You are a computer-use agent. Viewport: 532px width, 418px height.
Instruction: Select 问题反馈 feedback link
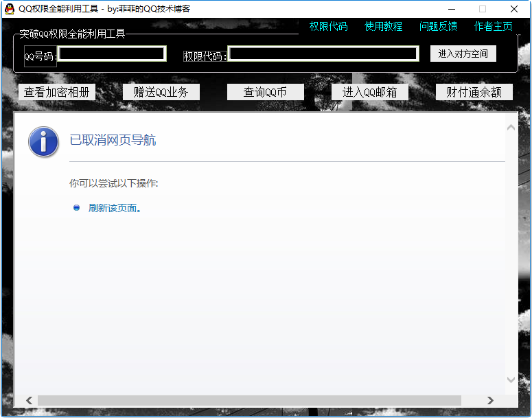(438, 27)
